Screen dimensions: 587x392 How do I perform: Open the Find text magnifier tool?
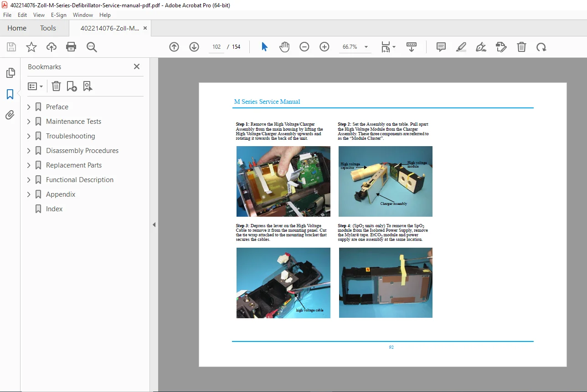(x=92, y=47)
